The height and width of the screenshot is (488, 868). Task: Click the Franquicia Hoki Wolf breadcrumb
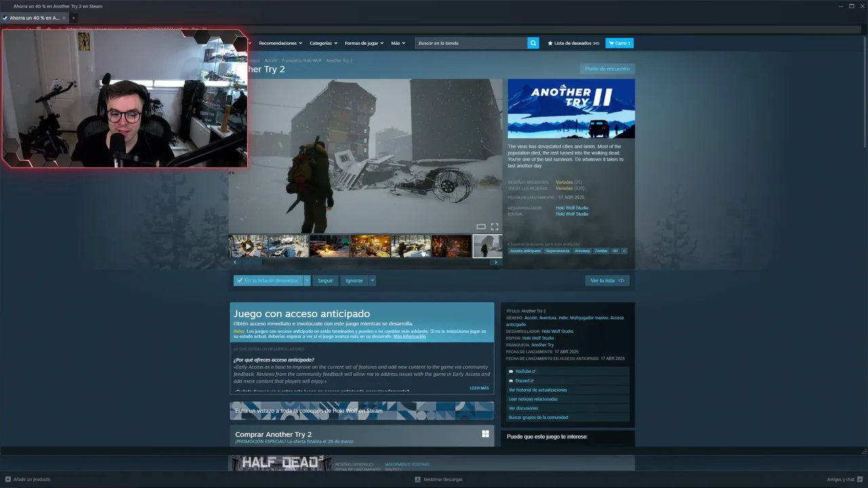click(x=302, y=60)
